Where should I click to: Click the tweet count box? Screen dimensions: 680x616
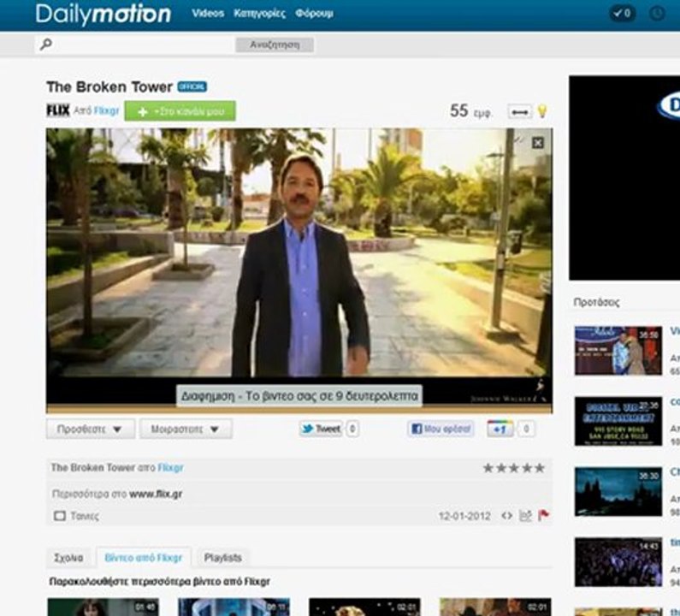[352, 429]
